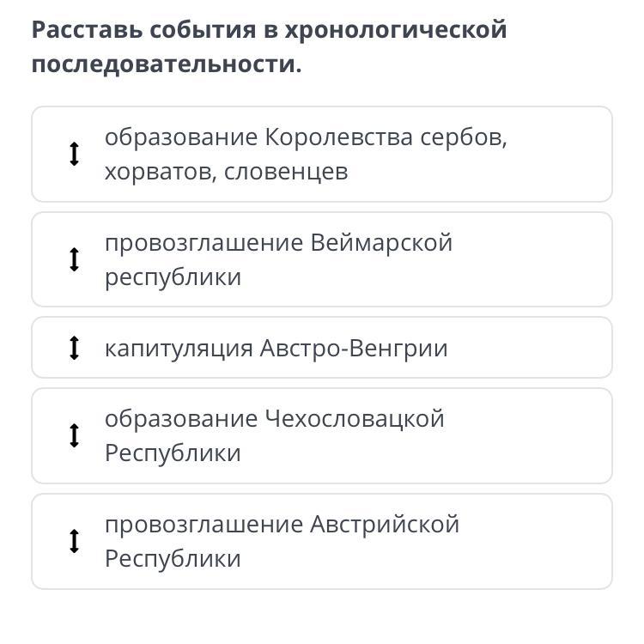The image size is (644, 644).
Task: Click reorder arrow for Австрийской Республики item
Action: (74, 541)
